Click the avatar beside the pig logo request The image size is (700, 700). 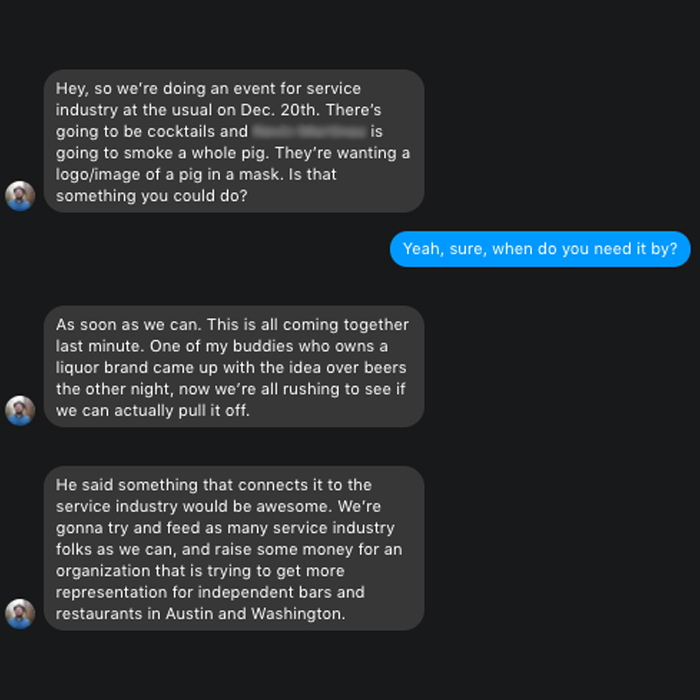tap(20, 196)
